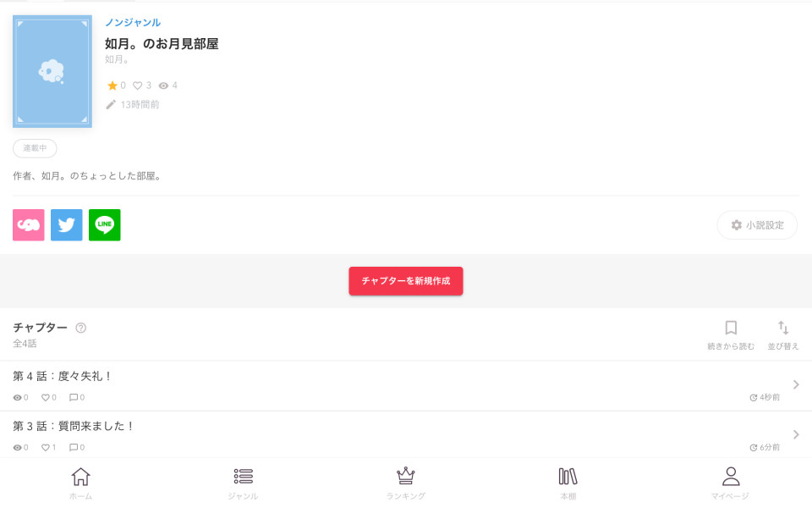
Task: Open the chapter help question mark icon
Action: (81, 328)
